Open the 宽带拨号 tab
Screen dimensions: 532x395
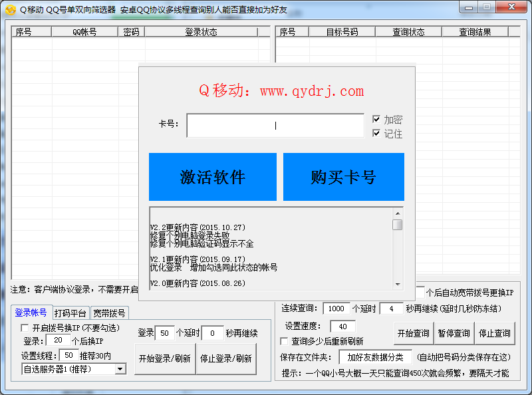pos(109,313)
